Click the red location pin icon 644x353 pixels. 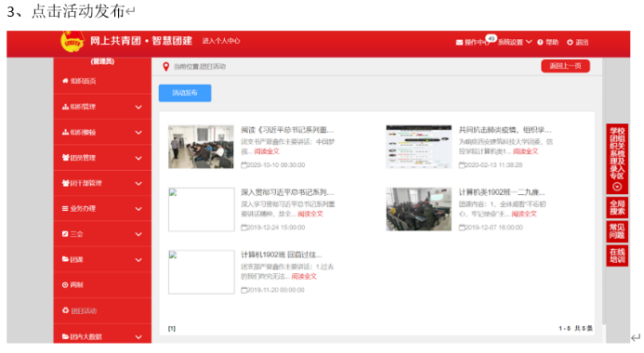(166, 67)
